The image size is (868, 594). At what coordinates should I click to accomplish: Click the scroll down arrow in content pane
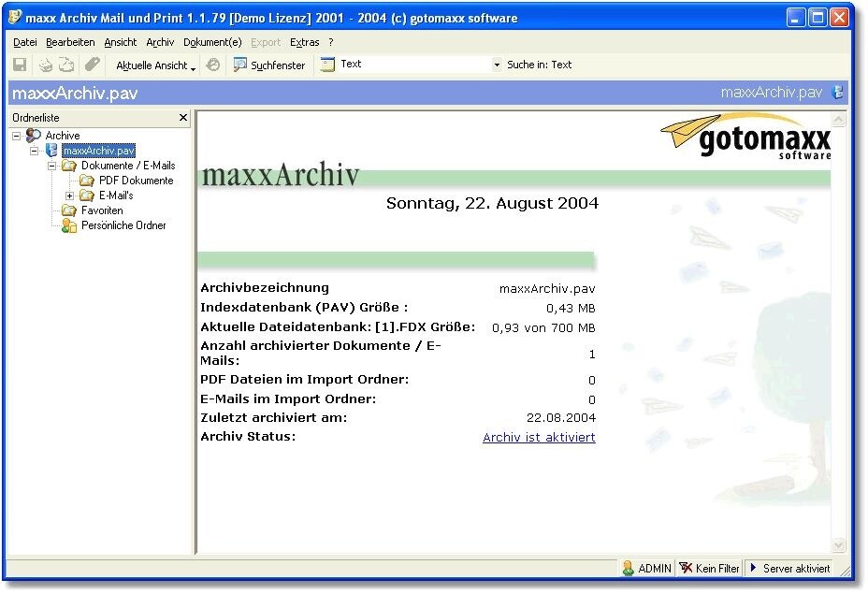click(x=839, y=544)
